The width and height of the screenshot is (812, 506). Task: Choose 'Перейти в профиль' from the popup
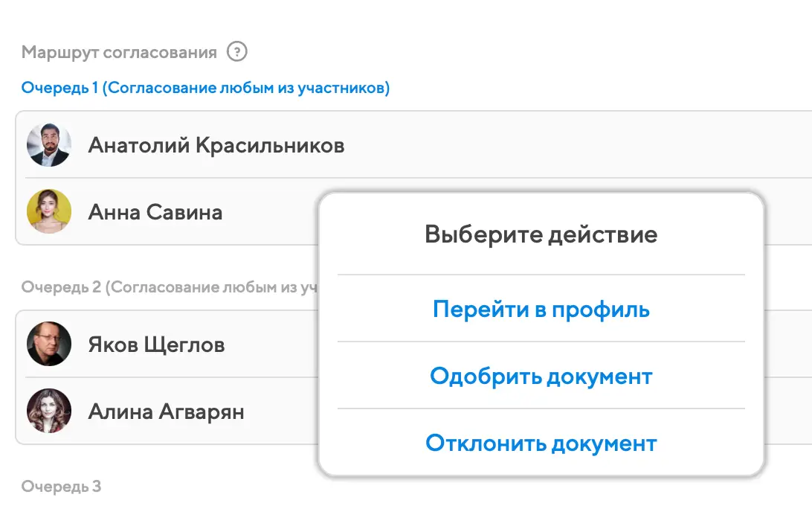pos(541,309)
